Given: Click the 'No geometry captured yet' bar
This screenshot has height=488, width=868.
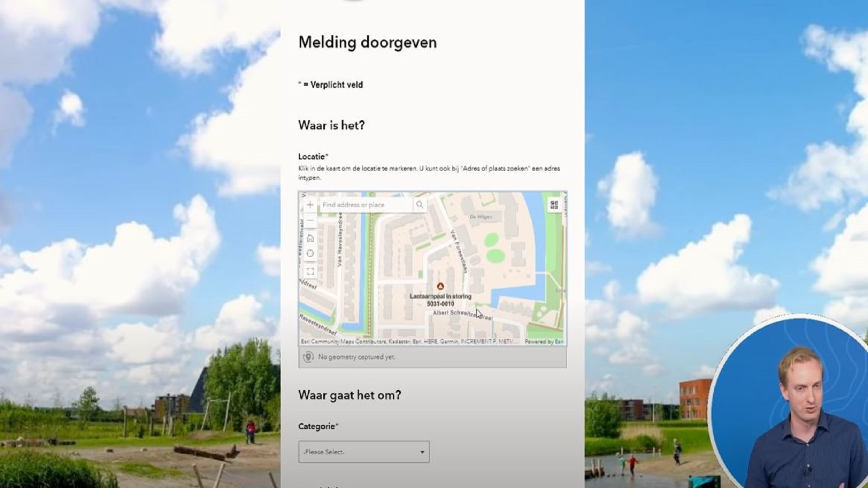Looking at the screenshot, I should pyautogui.click(x=432, y=357).
